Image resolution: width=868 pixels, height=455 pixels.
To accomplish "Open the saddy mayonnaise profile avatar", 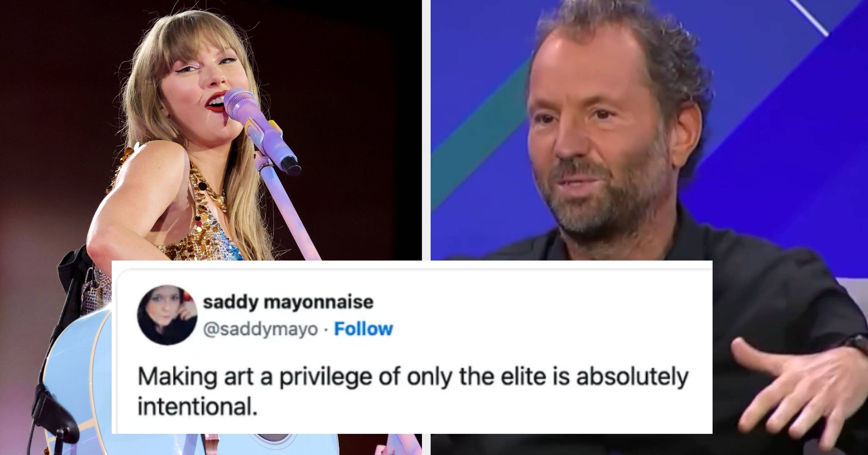I will (x=167, y=315).
